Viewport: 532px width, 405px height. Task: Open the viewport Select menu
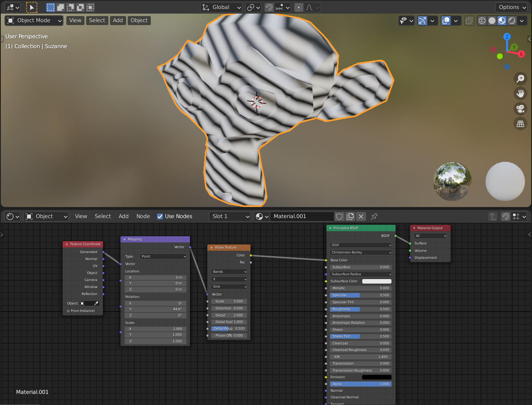coord(97,21)
